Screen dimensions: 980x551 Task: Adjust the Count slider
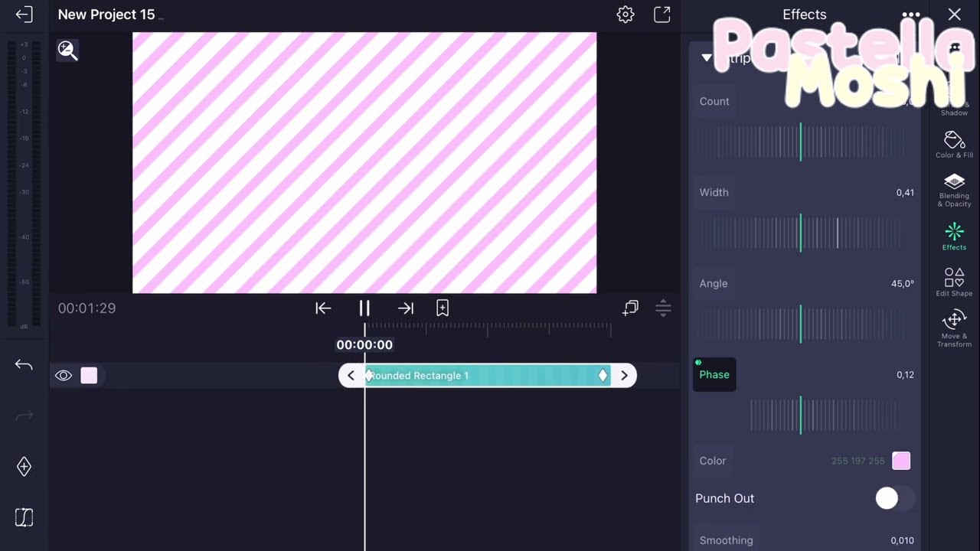click(801, 142)
